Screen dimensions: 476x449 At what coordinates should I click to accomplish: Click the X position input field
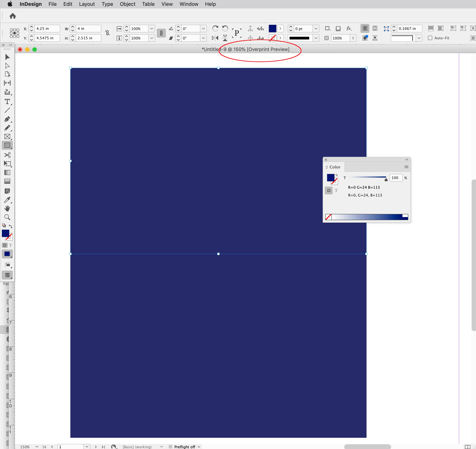click(x=47, y=29)
